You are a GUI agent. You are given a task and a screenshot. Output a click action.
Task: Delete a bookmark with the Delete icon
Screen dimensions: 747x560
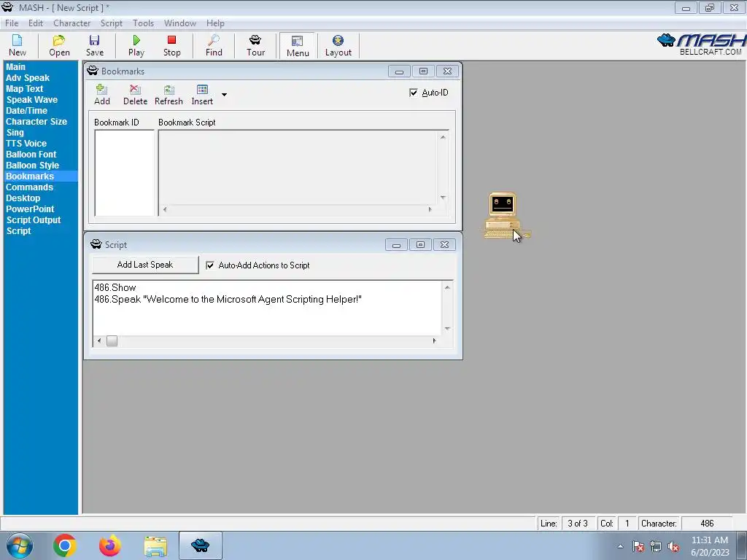[135, 95]
